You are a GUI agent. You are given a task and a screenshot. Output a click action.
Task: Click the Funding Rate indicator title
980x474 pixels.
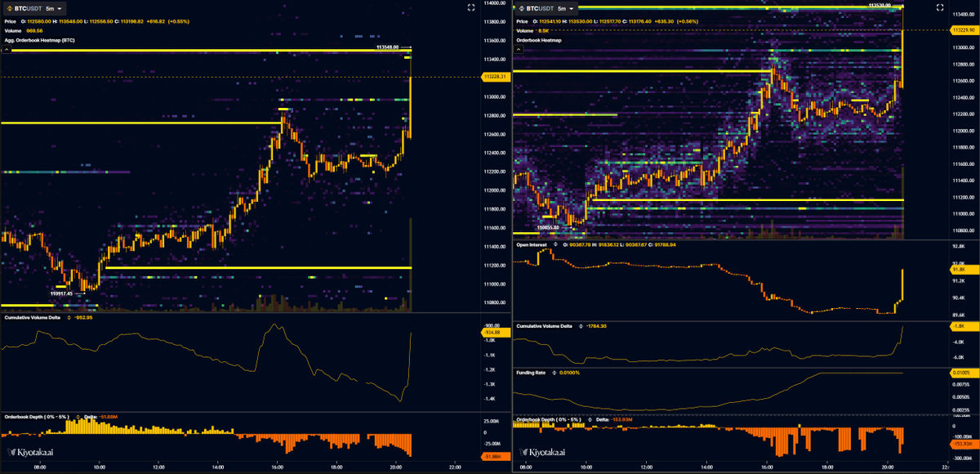pos(532,373)
